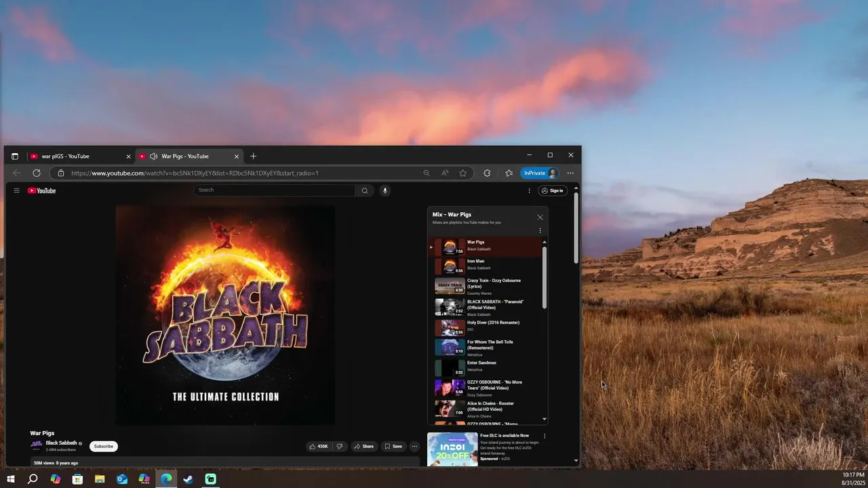
Task: Launch Copilot from the taskbar
Action: point(55,479)
